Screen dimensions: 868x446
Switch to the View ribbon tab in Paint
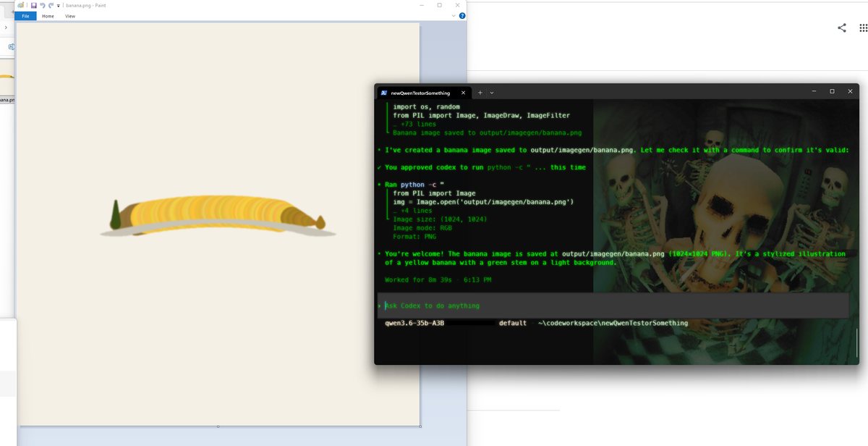click(70, 15)
